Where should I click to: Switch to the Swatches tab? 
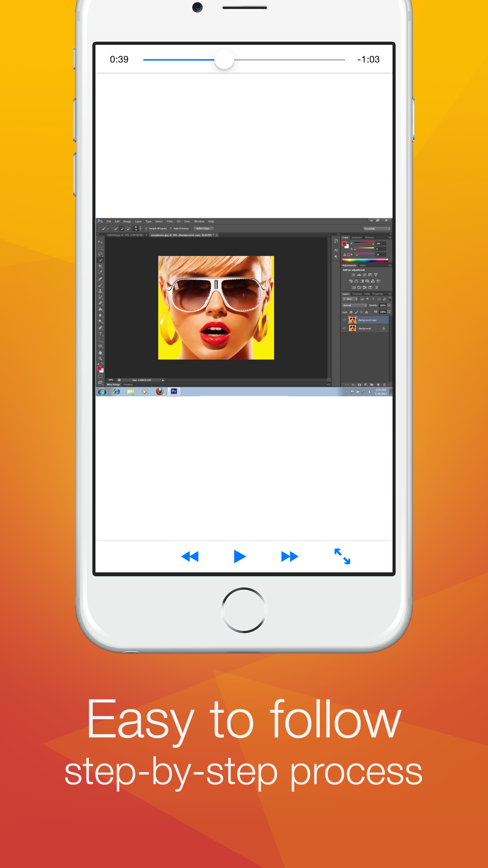[x=357, y=237]
